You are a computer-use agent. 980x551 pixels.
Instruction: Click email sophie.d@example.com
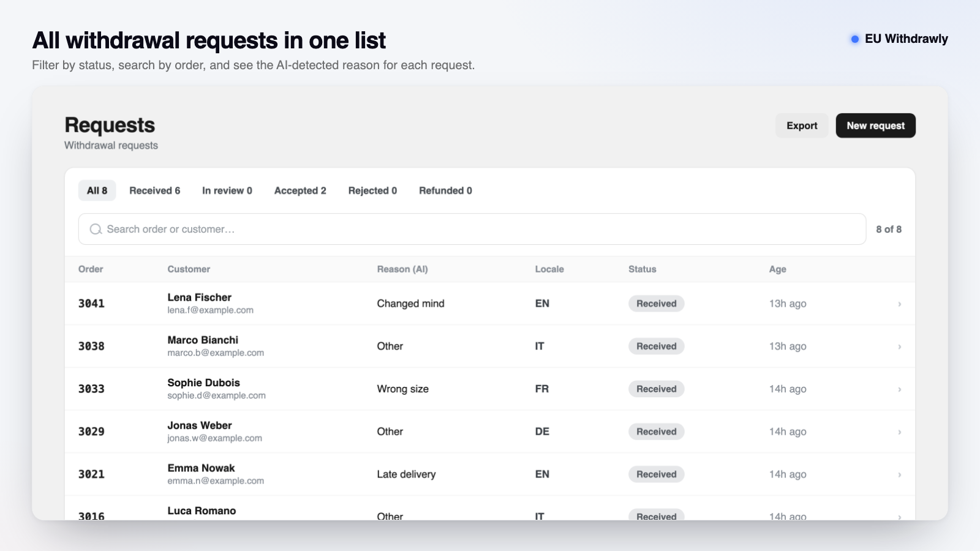click(x=216, y=395)
